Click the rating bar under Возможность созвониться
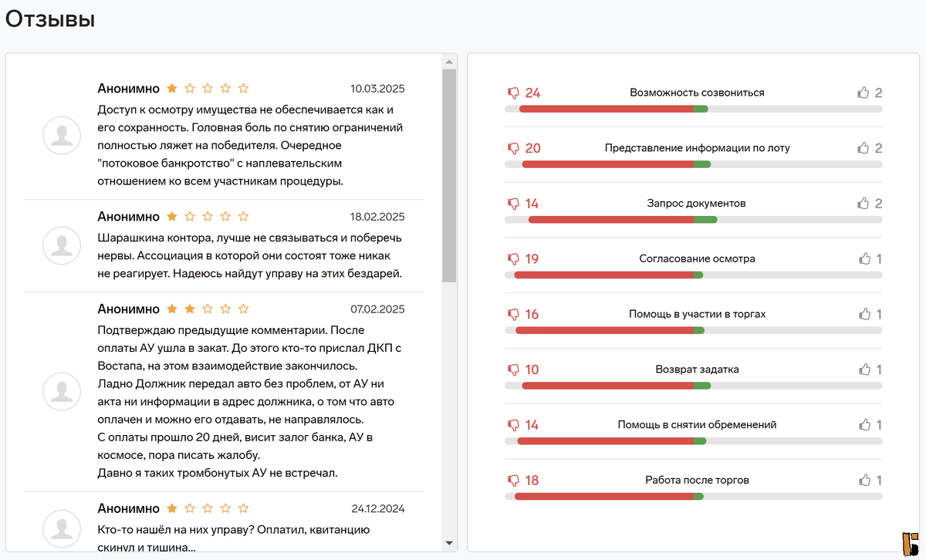This screenshot has width=926, height=560. point(693,109)
